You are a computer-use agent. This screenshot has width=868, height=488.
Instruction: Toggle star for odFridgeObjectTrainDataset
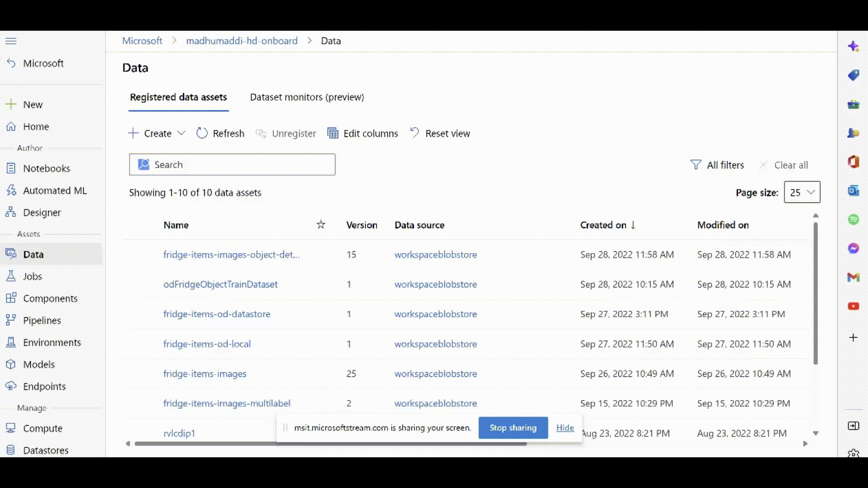pyautogui.click(x=320, y=284)
